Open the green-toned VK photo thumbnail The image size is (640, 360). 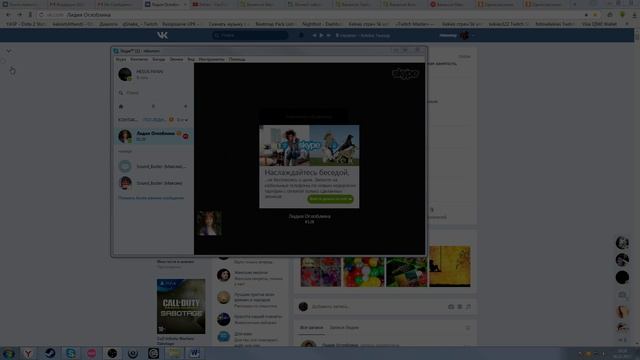pos(407,272)
